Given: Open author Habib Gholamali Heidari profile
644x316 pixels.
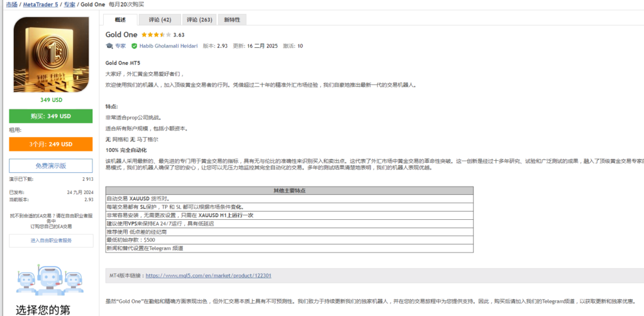Looking at the screenshot, I should point(169,46).
